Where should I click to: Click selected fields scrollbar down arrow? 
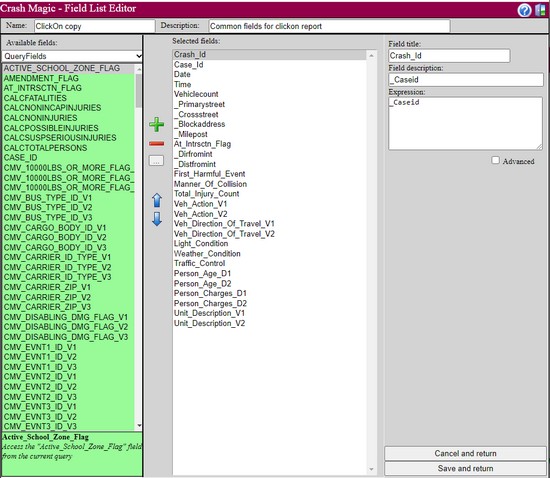pos(371,469)
